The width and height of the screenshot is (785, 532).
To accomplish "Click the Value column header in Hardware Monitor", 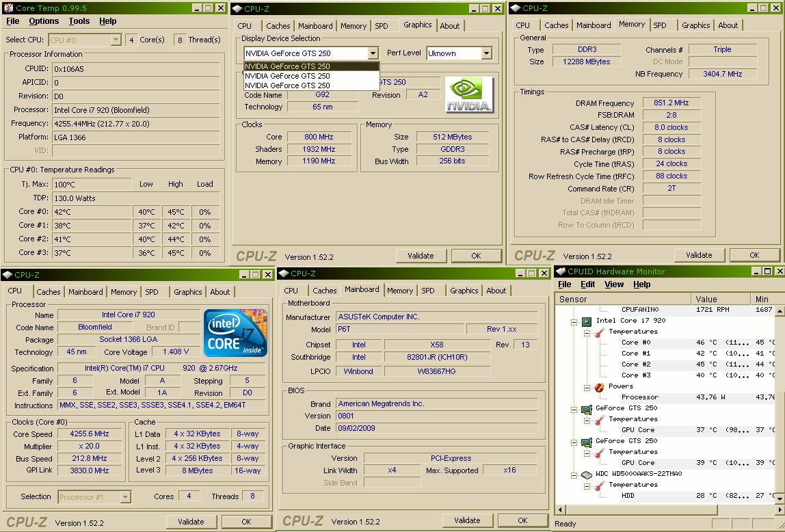I will (706, 299).
